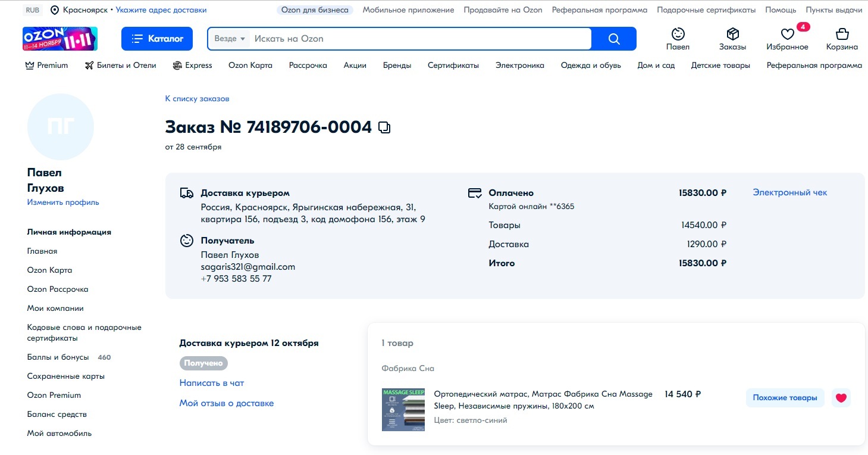Viewport: 868px width, 455px height.
Task: Open Рассрочка category
Action: tap(308, 66)
